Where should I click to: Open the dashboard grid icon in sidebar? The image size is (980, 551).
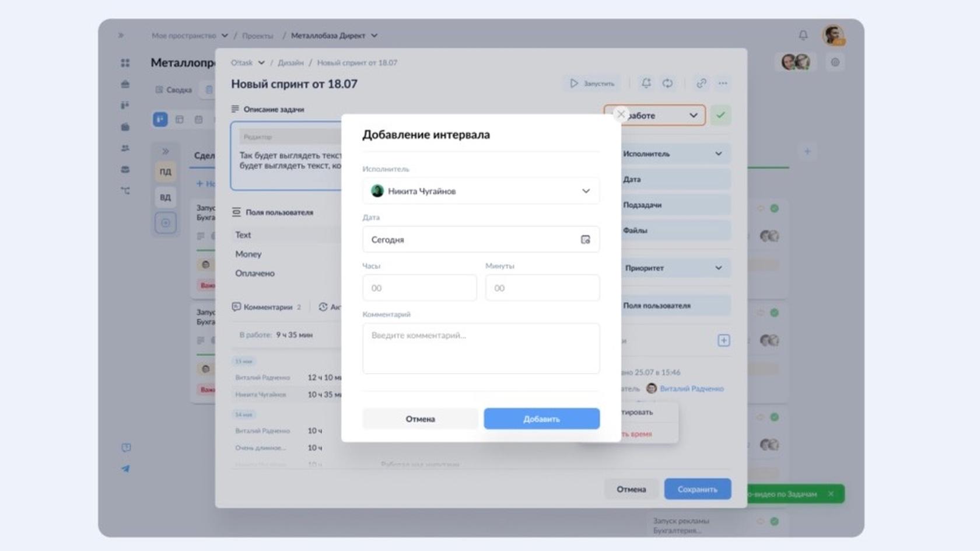pos(125,62)
